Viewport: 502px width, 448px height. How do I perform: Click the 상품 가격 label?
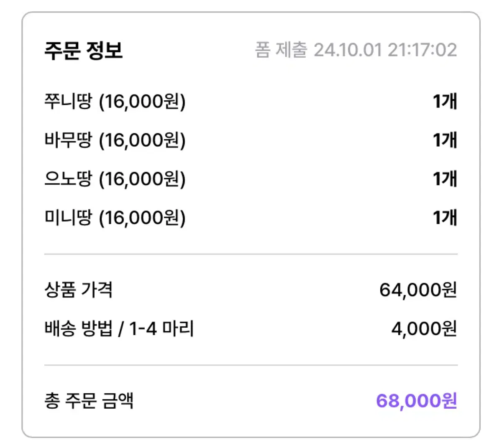[79, 290]
